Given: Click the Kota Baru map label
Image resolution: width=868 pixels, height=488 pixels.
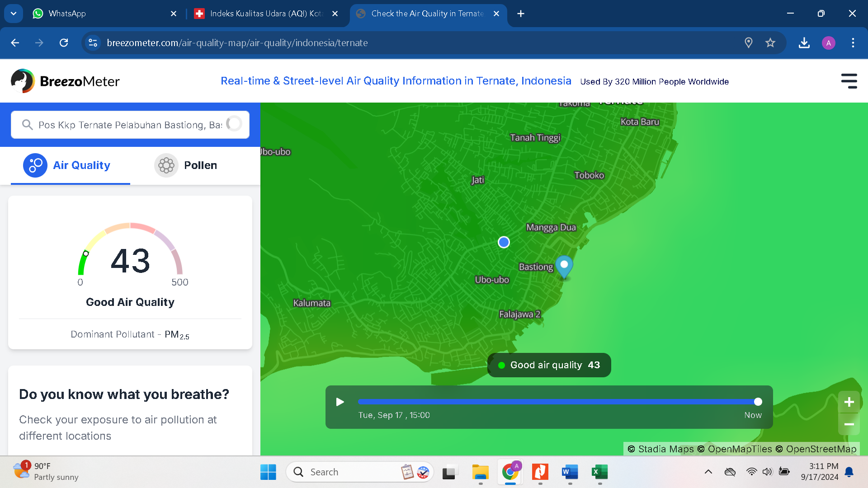Looking at the screenshot, I should tap(640, 122).
